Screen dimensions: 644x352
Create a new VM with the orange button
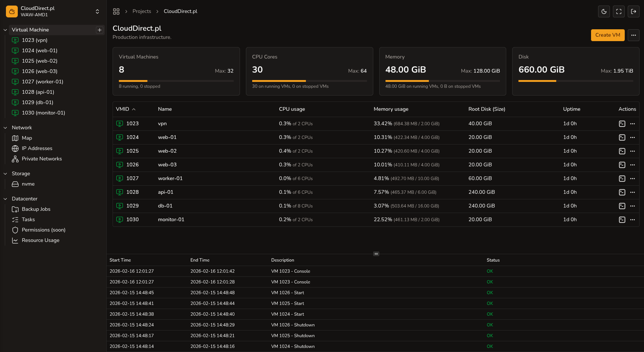[607, 35]
